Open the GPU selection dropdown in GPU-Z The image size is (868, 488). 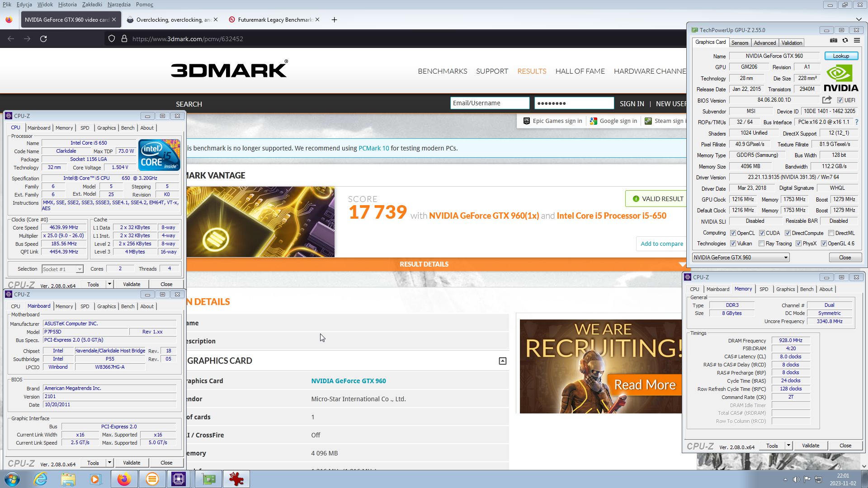[741, 258]
